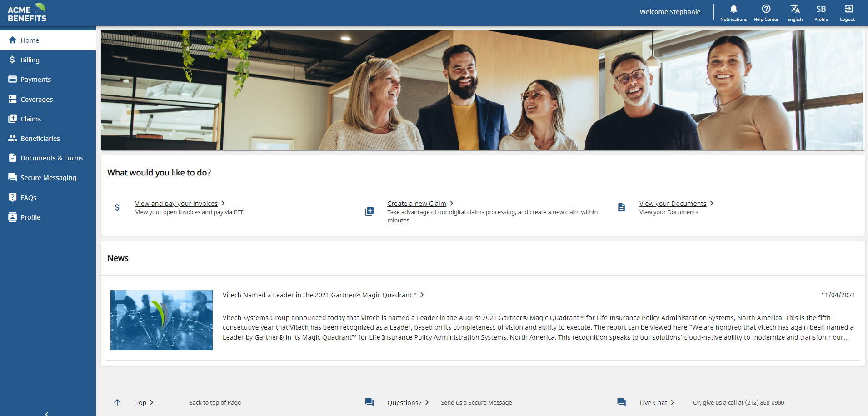This screenshot has width=868, height=416.
Task: Click the plus icon beside Create Claim
Action: click(369, 211)
